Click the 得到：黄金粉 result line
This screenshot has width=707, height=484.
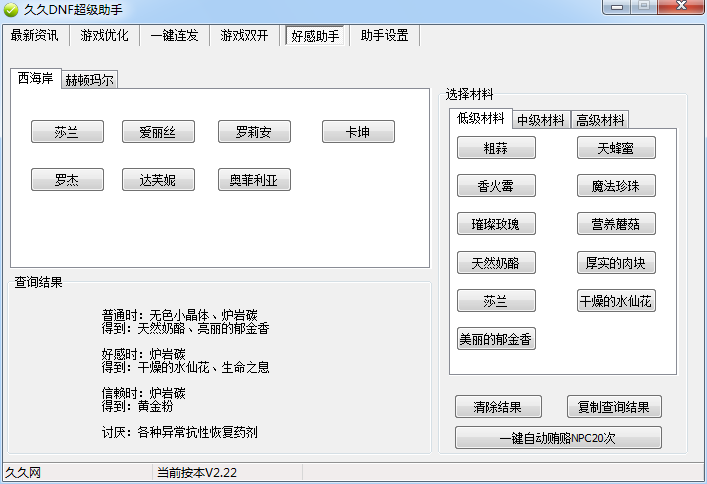point(138,406)
